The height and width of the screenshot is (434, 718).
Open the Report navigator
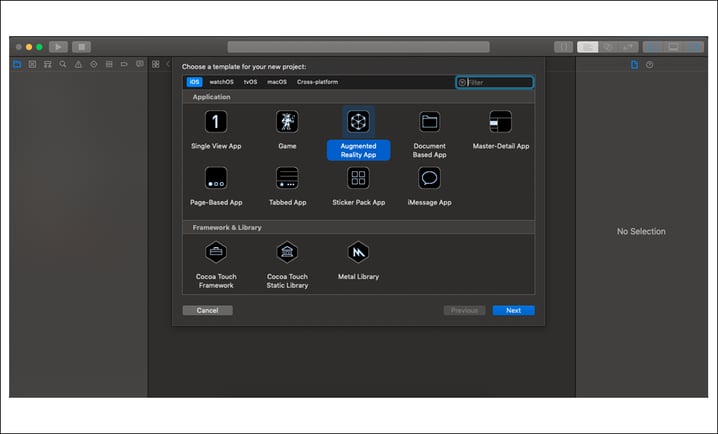[140, 64]
